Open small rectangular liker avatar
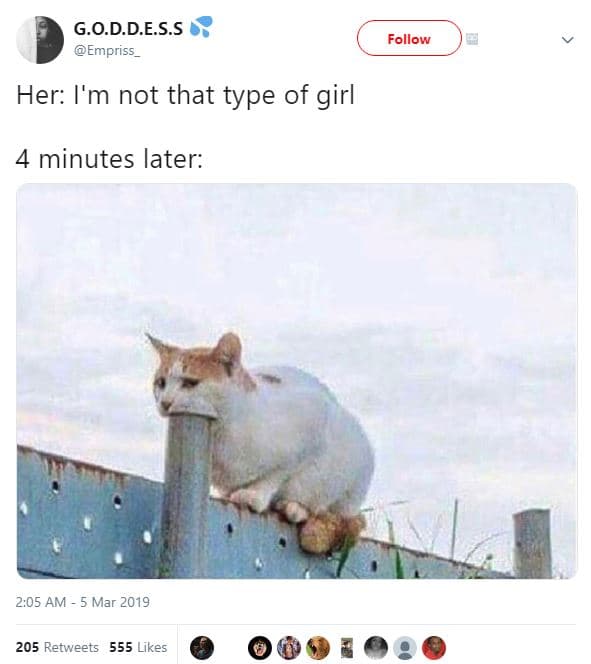Viewport: 591px width, 664px height. point(347,647)
